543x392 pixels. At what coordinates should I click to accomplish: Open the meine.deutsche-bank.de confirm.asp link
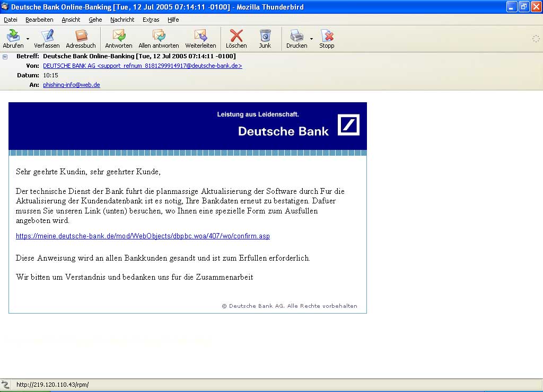pyautogui.click(x=143, y=236)
